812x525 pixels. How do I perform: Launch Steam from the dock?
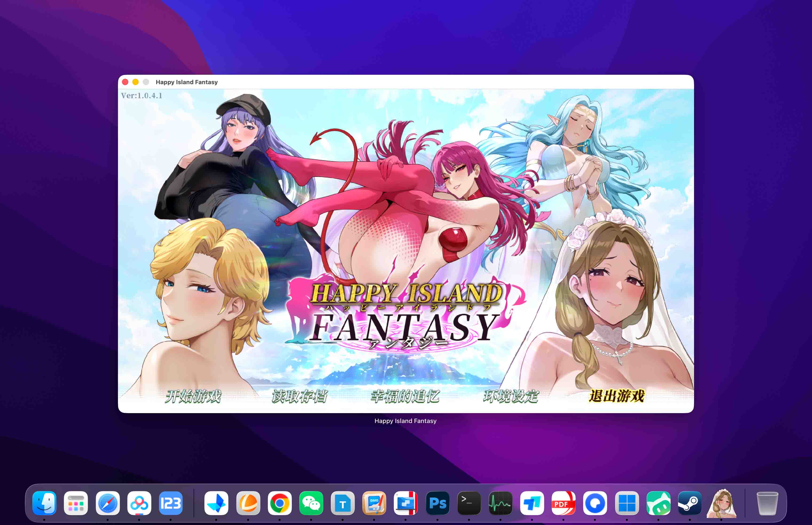pyautogui.click(x=690, y=503)
